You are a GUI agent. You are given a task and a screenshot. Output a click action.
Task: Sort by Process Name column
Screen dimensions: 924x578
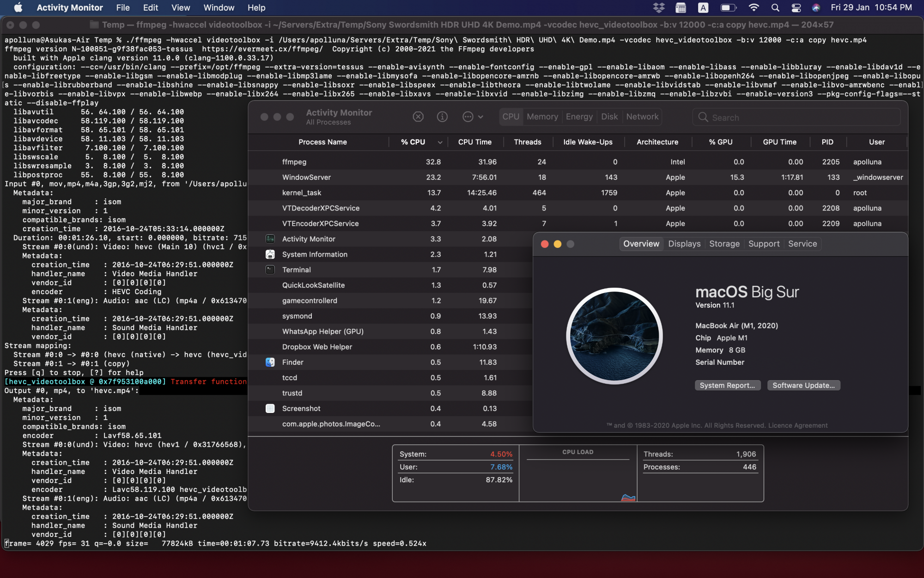[x=322, y=142]
